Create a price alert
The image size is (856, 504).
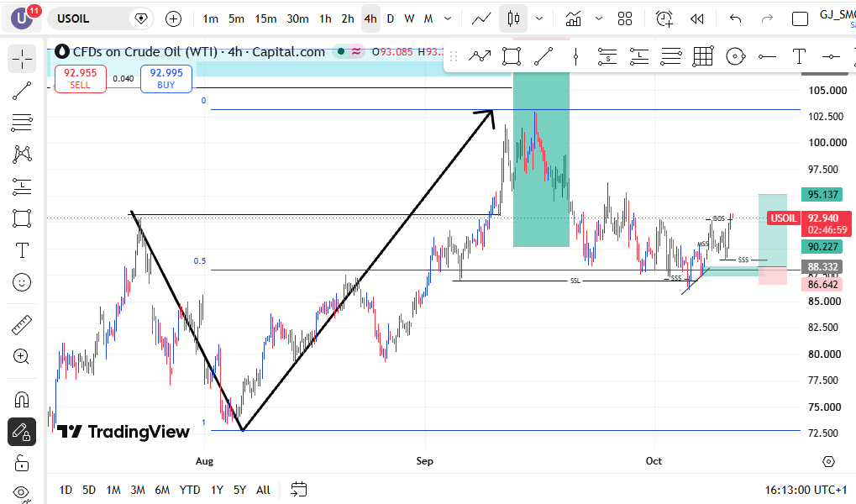point(664,19)
